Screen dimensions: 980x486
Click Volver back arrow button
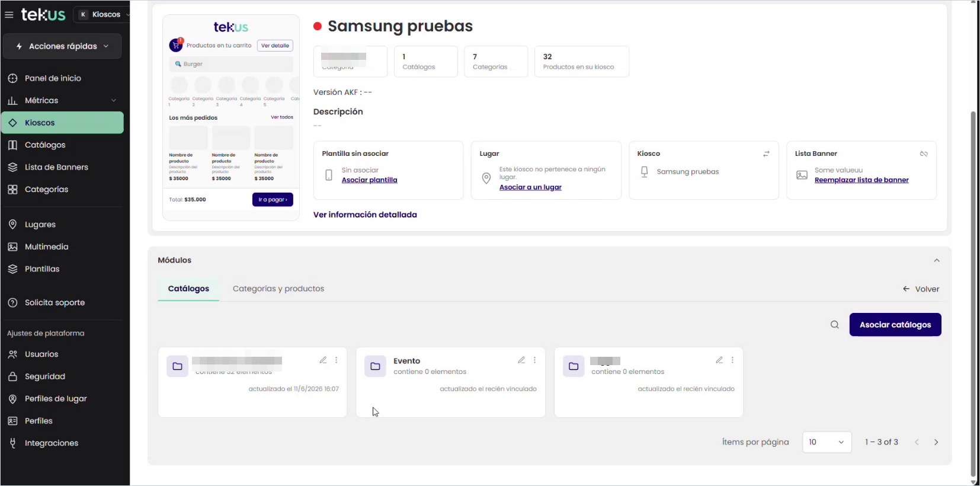tap(921, 289)
